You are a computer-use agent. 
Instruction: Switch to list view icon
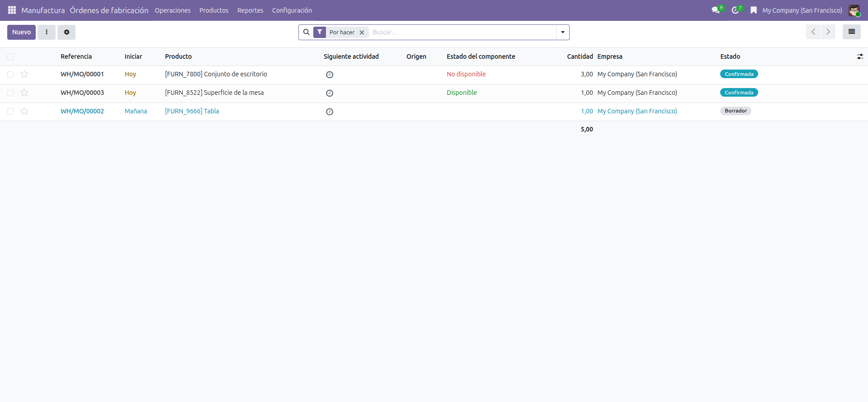851,32
